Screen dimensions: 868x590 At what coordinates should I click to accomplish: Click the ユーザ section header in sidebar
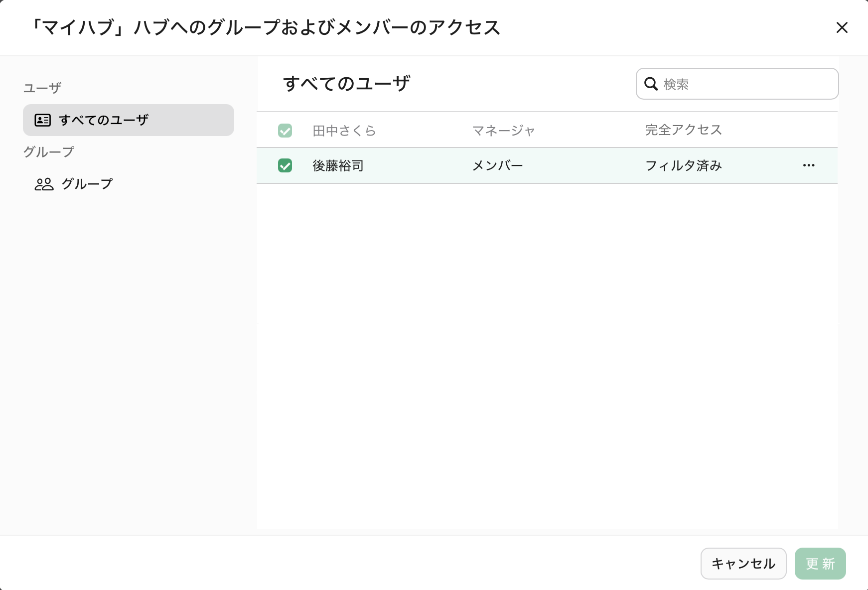click(x=42, y=88)
